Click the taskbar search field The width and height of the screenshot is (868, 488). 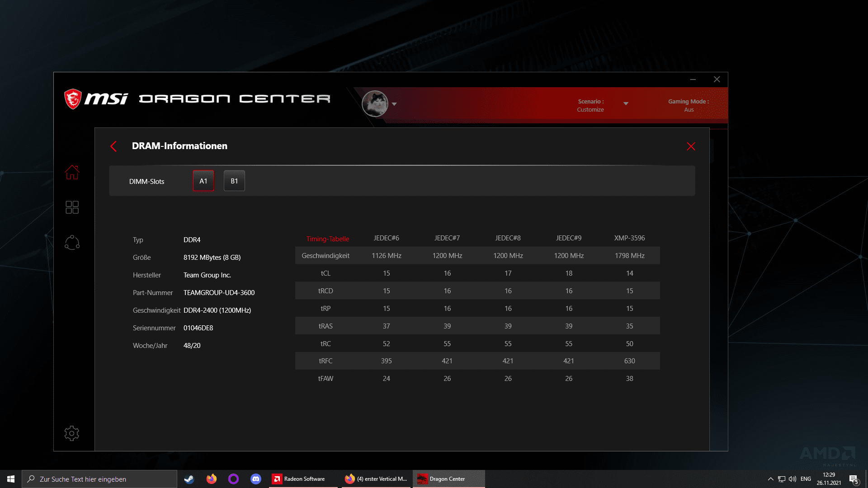click(99, 479)
